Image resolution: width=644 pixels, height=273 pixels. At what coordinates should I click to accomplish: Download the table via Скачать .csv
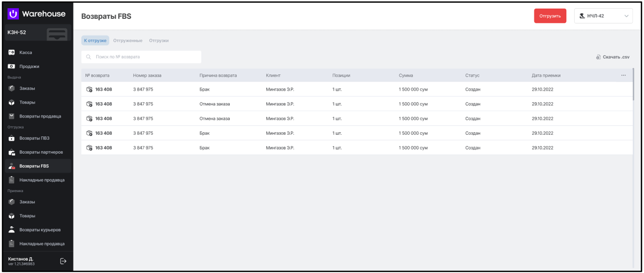pyautogui.click(x=613, y=57)
